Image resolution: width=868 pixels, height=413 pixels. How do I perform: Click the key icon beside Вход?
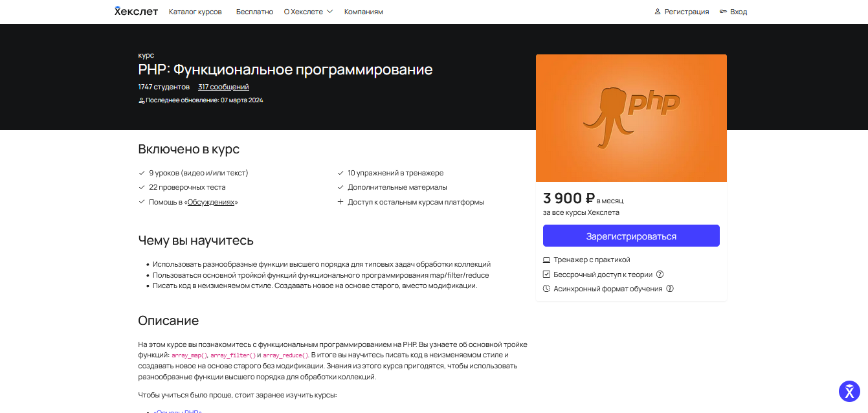pos(723,12)
